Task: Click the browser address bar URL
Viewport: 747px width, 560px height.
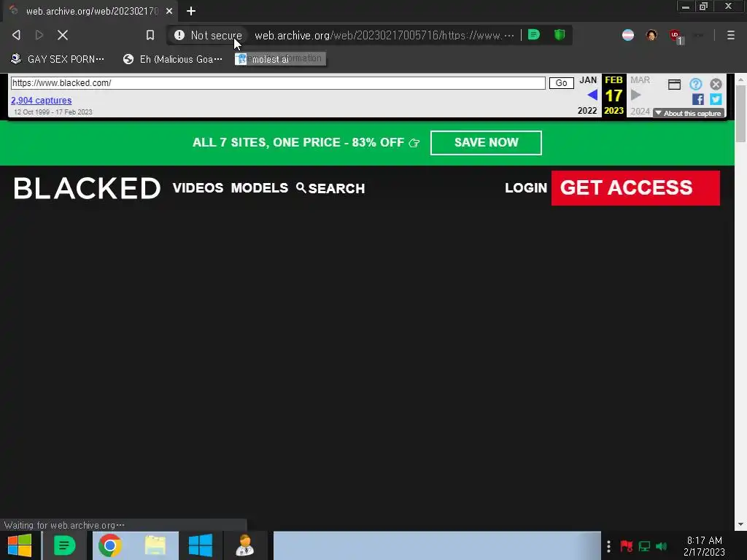Action: (384, 35)
